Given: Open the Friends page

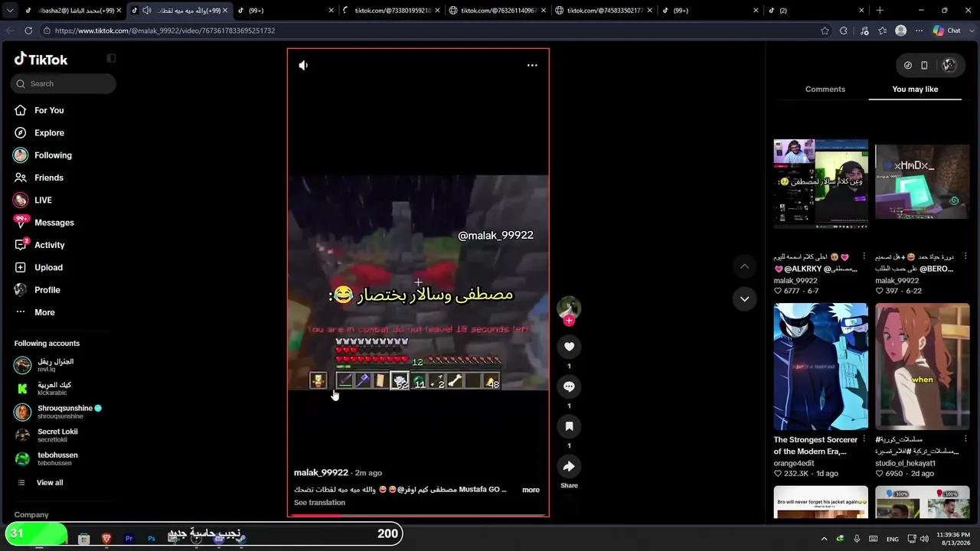Looking at the screenshot, I should 49,178.
